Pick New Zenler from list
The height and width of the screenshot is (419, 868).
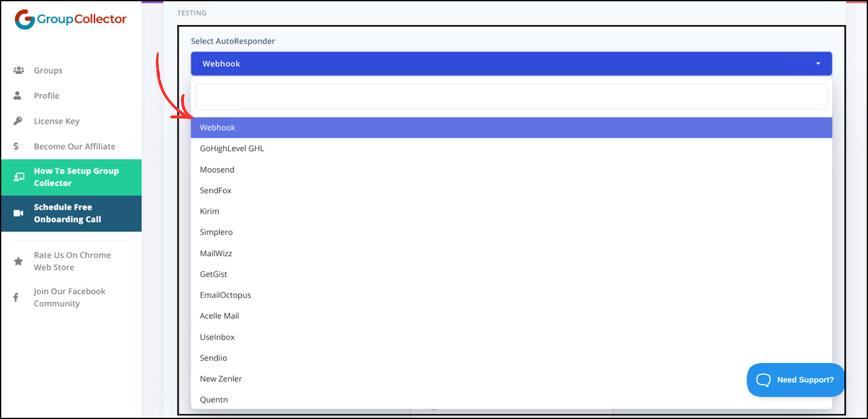point(511,379)
